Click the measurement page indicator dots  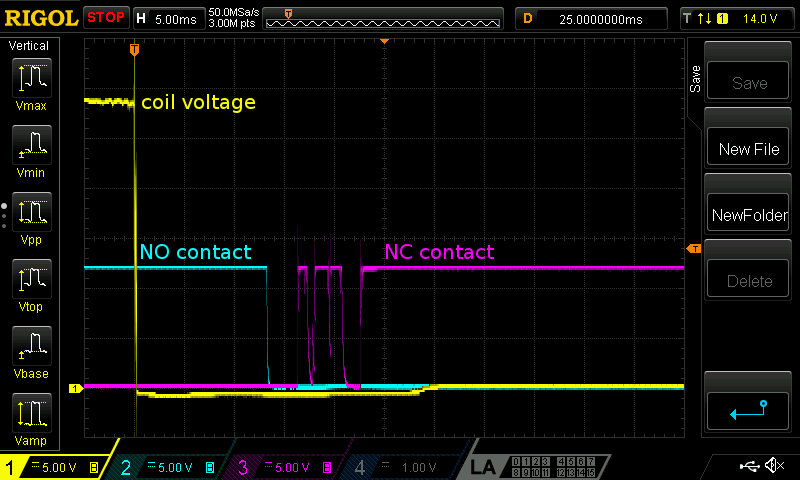tap(4, 216)
